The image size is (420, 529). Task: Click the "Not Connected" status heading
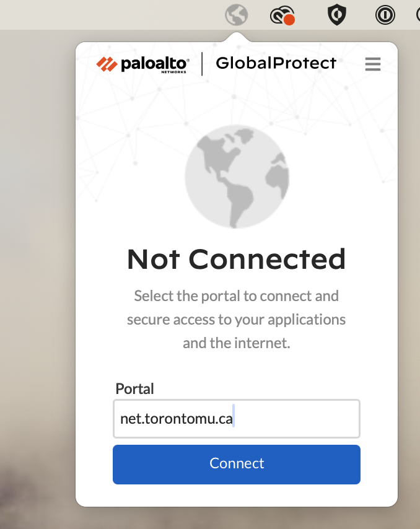pyautogui.click(x=236, y=259)
